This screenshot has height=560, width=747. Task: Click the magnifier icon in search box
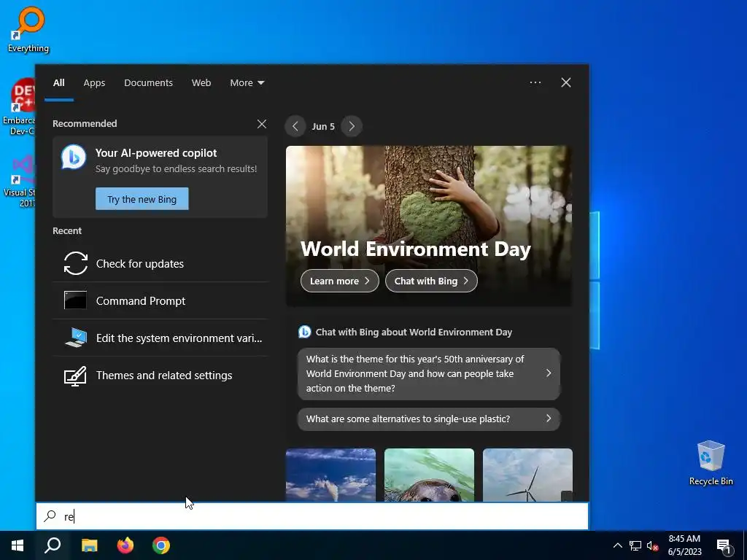(x=50, y=516)
